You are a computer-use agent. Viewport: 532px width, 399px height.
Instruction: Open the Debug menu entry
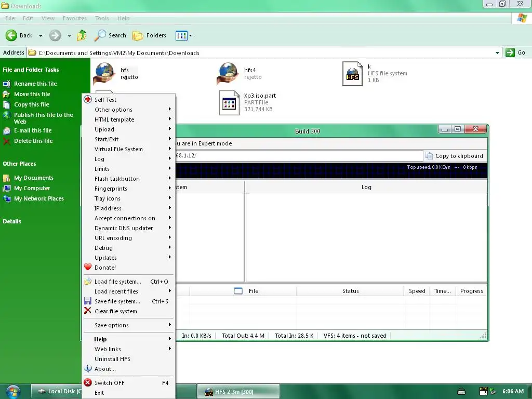click(129, 247)
